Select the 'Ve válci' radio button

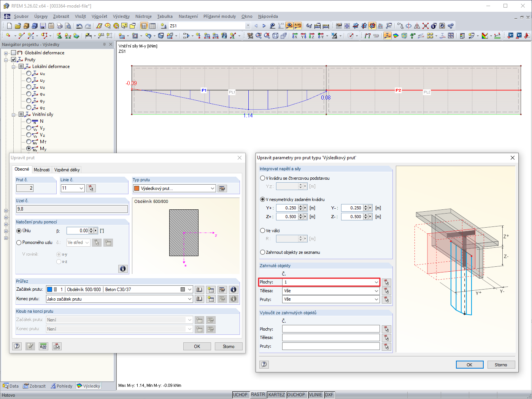pos(262,231)
